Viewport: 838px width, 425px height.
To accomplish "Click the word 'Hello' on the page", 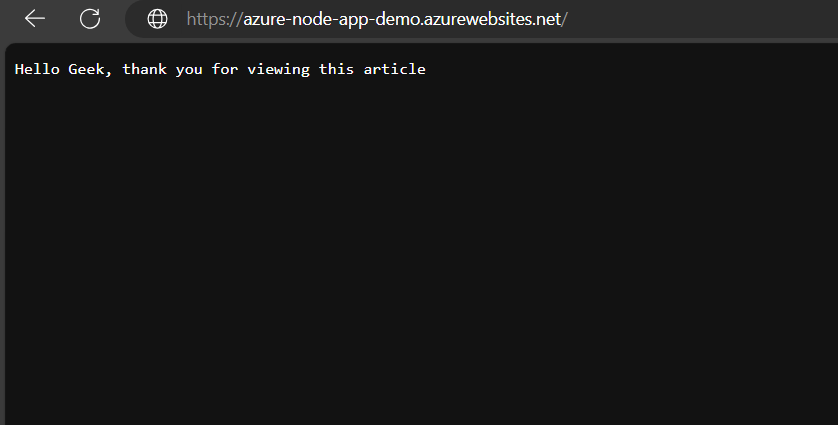I will [x=36, y=69].
